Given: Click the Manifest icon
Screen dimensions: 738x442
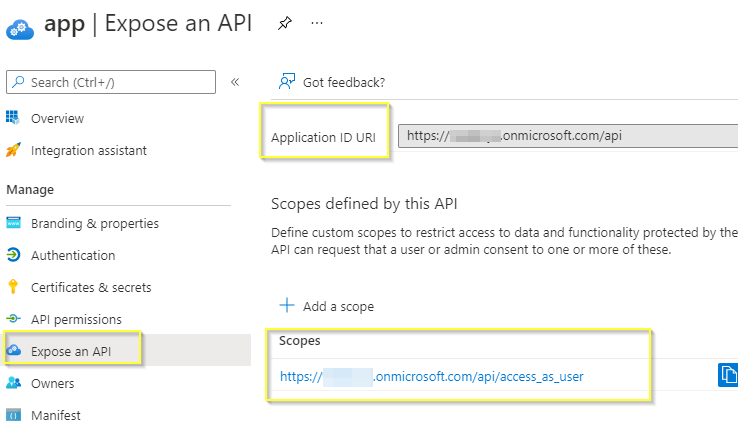Looking at the screenshot, I should tap(13, 415).
